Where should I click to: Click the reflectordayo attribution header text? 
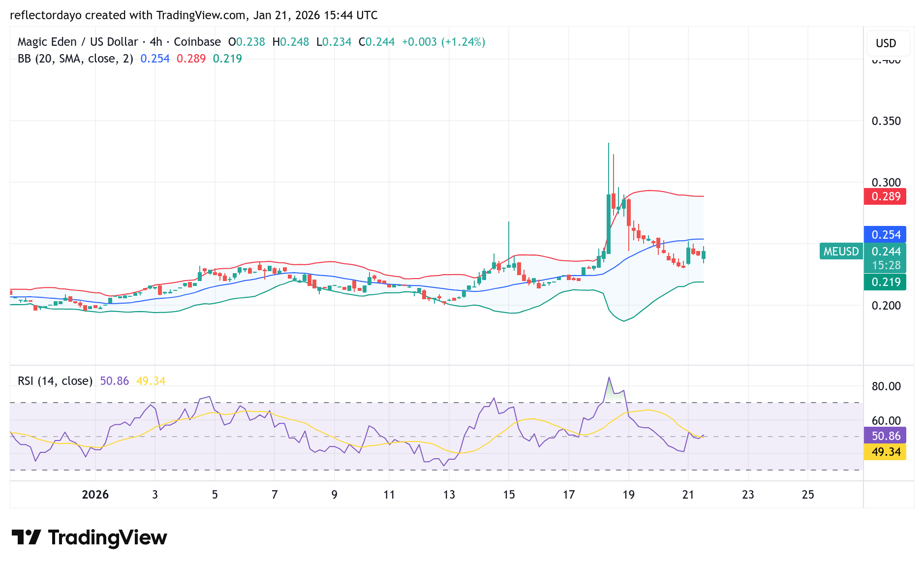[x=194, y=15]
